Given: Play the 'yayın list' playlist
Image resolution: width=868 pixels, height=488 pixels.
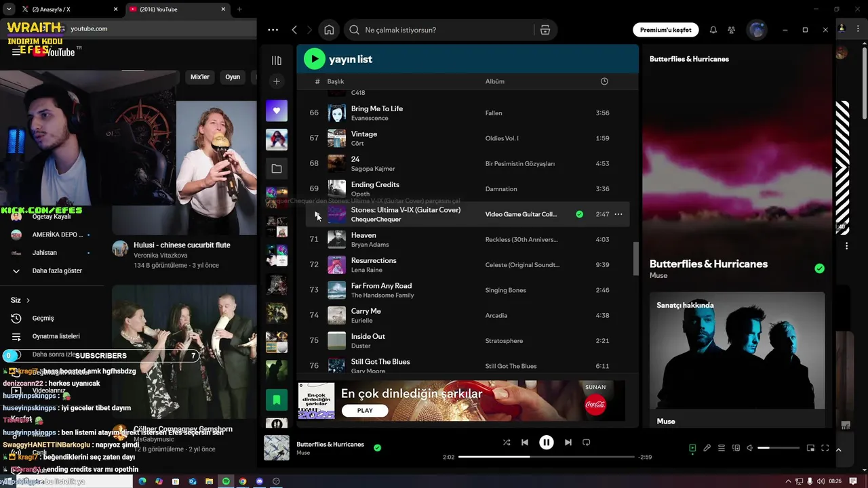Looking at the screenshot, I should (314, 59).
